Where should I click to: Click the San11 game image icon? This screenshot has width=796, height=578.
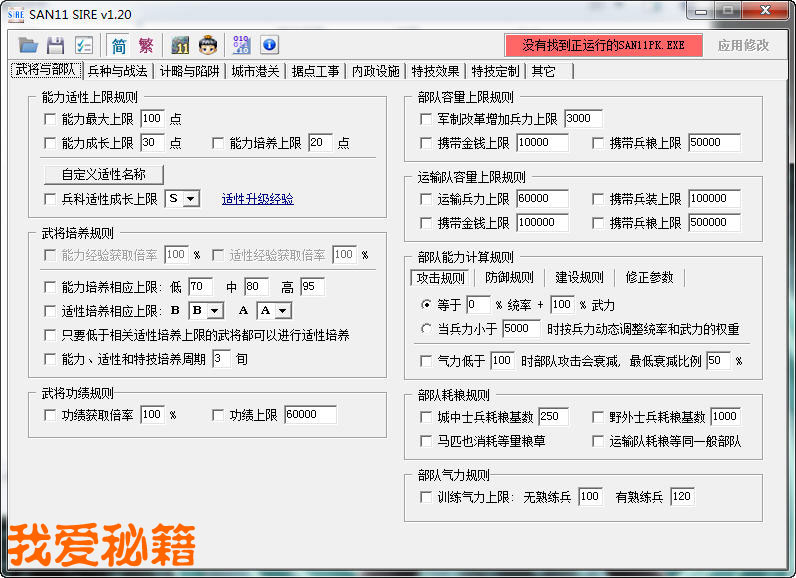tap(180, 45)
